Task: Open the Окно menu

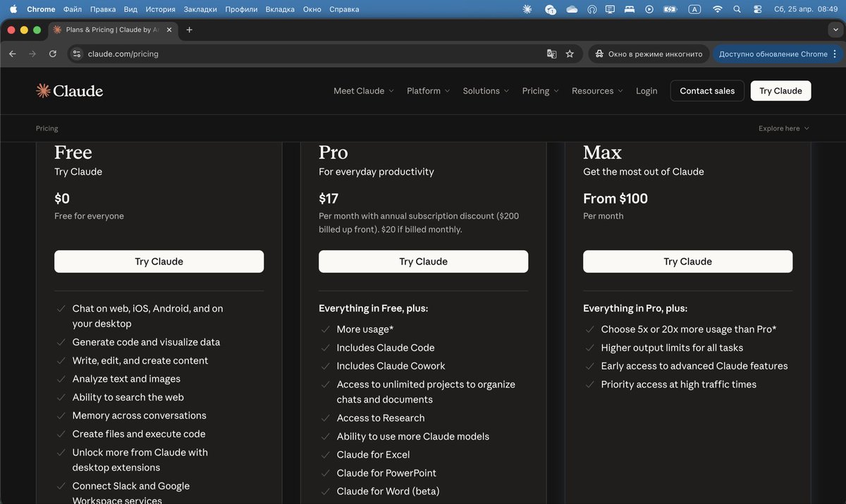Action: pos(312,9)
